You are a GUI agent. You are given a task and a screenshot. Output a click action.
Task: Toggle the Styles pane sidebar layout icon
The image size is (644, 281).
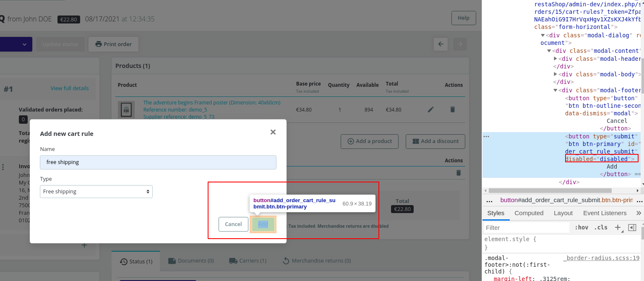pyautogui.click(x=633, y=227)
